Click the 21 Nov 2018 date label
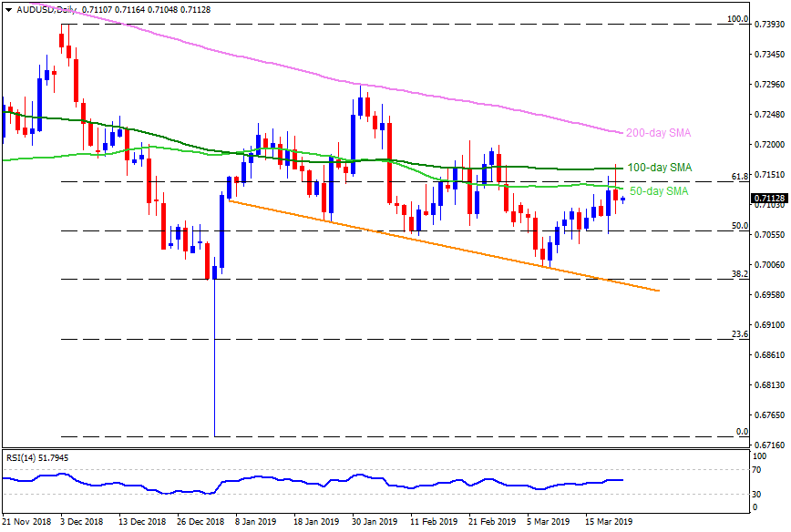Image resolution: width=791 pixels, height=532 pixels. (x=28, y=522)
